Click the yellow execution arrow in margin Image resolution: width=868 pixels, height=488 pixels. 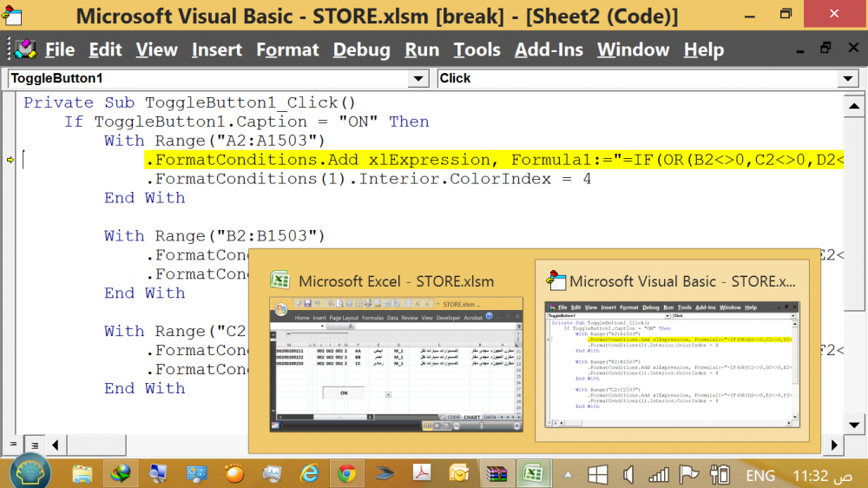coord(10,160)
